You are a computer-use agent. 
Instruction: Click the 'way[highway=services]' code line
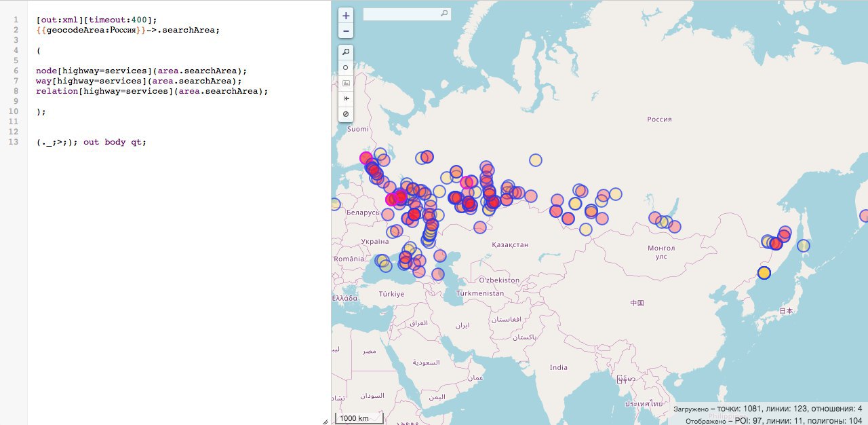click(x=139, y=81)
